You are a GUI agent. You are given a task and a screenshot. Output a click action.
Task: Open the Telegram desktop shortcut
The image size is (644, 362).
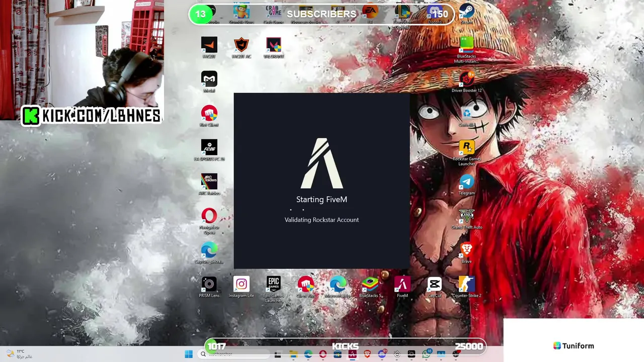[x=467, y=185]
